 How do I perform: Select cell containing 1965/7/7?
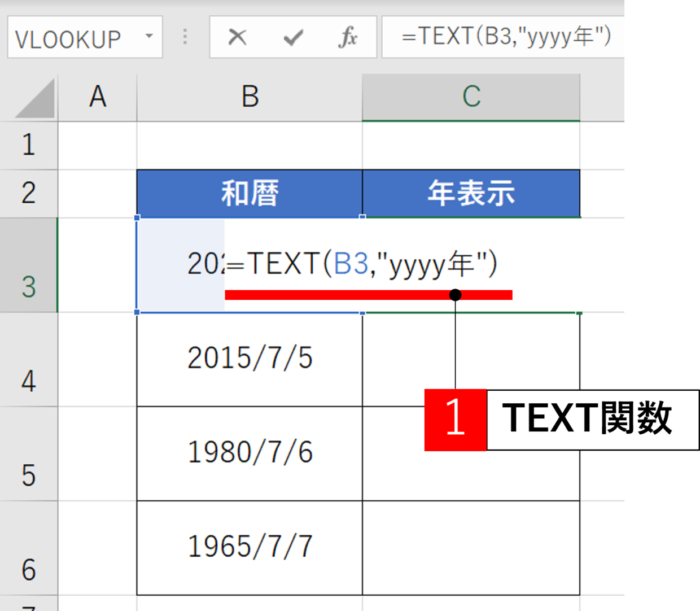pyautogui.click(x=250, y=547)
